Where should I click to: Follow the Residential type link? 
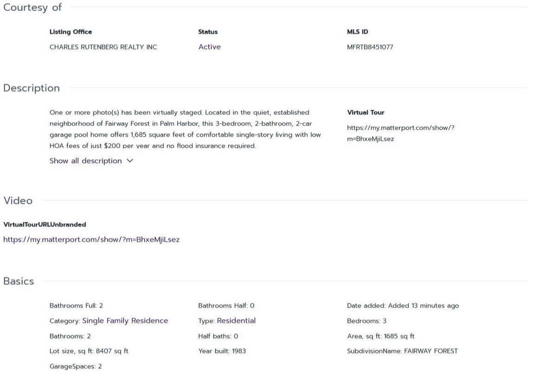pyautogui.click(x=236, y=321)
